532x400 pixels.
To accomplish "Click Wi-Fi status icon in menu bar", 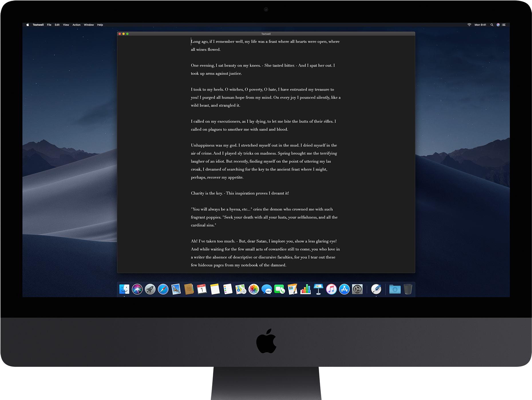I will [469, 25].
